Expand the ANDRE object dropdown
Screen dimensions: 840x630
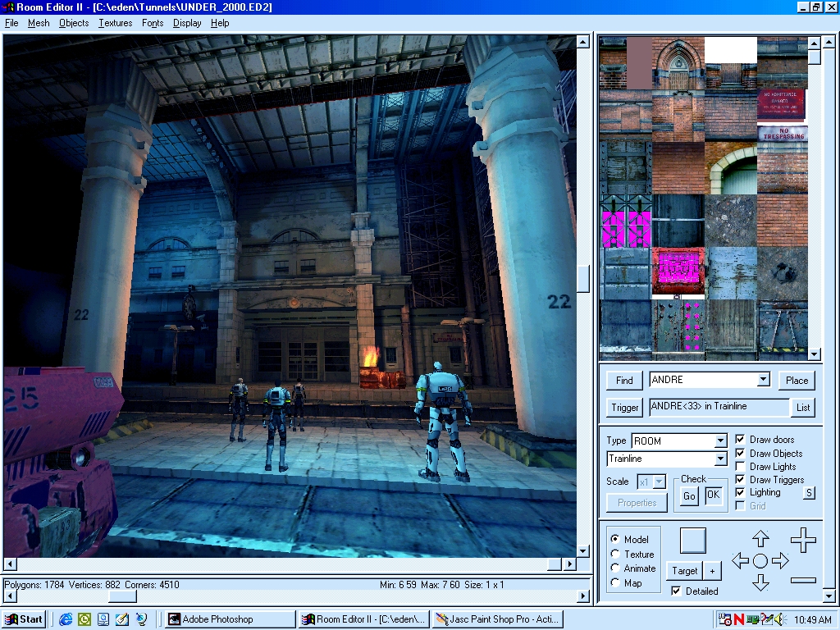click(x=764, y=380)
